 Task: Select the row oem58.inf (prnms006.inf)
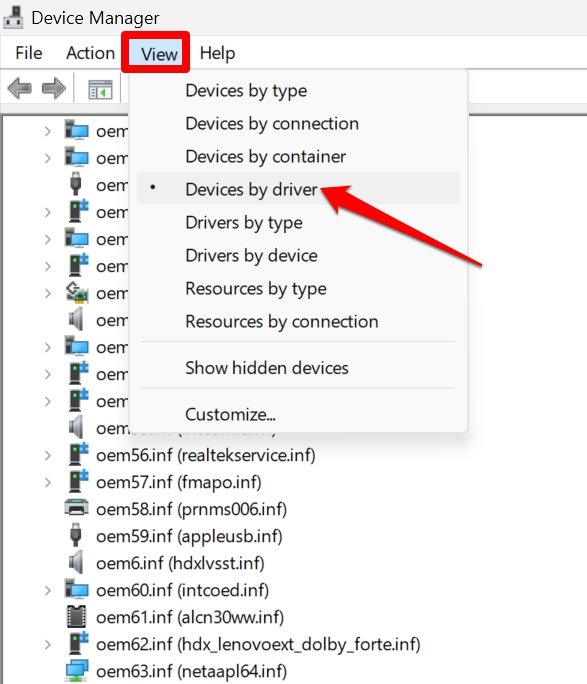[191, 510]
